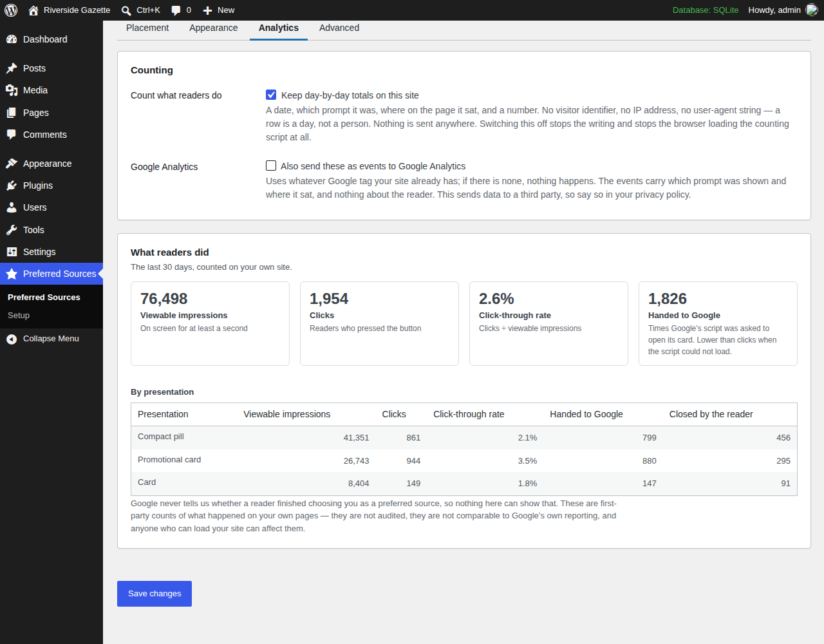Click the 8,404 impressions value
824x644 pixels.
[359, 484]
